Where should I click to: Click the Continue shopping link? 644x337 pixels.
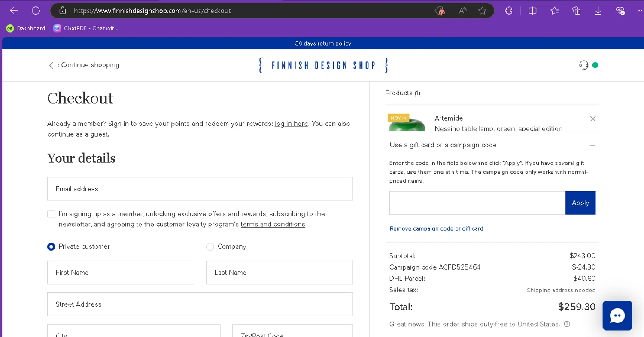point(84,65)
